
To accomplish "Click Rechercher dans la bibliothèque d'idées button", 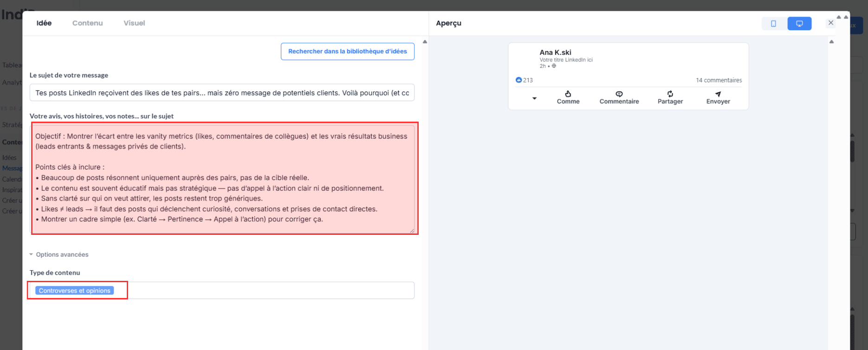I will pyautogui.click(x=347, y=52).
